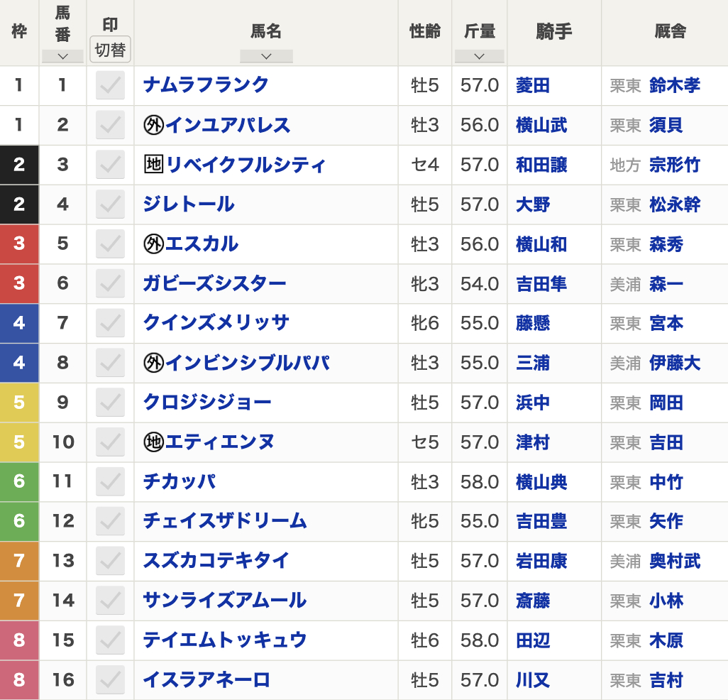This screenshot has height=700, width=728.
Task: Check the mark box for リベイクフルシティ
Action: 111,165
